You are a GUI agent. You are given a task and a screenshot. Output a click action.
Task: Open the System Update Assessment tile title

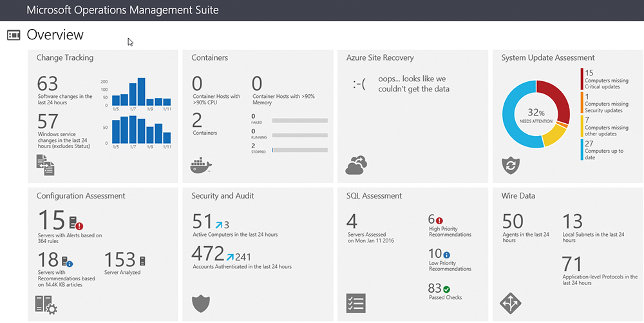[548, 58]
